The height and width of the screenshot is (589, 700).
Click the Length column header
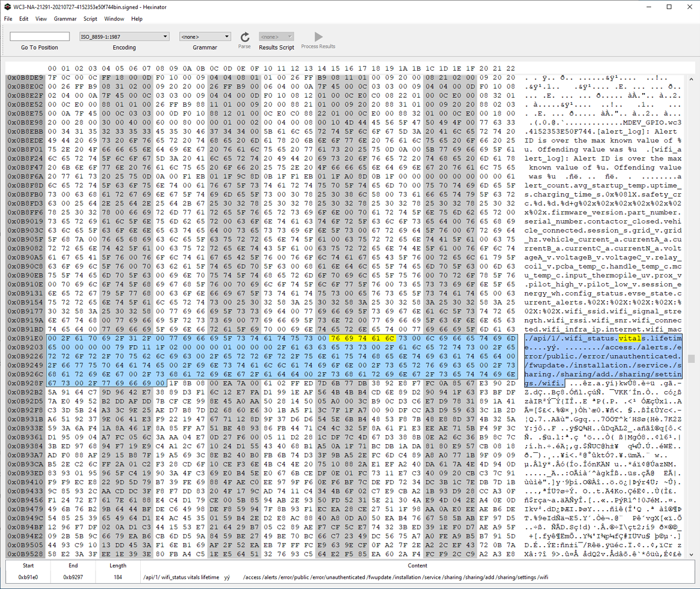coord(118,566)
